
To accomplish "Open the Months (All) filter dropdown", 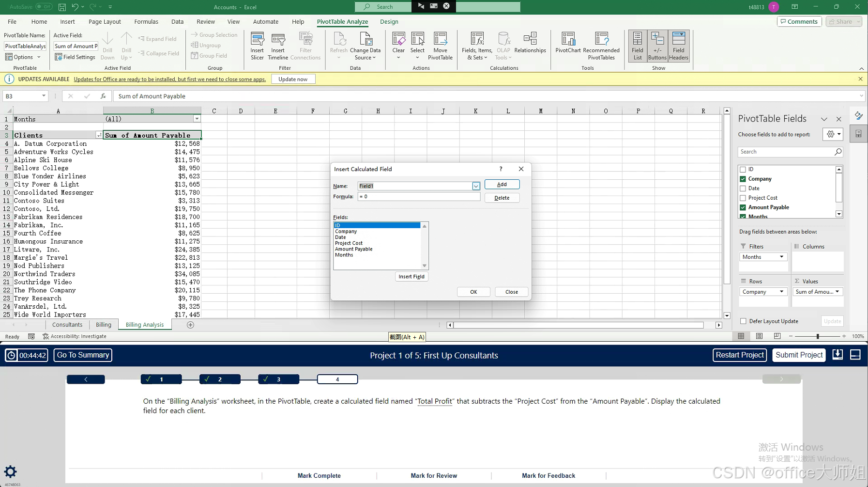I will (197, 119).
